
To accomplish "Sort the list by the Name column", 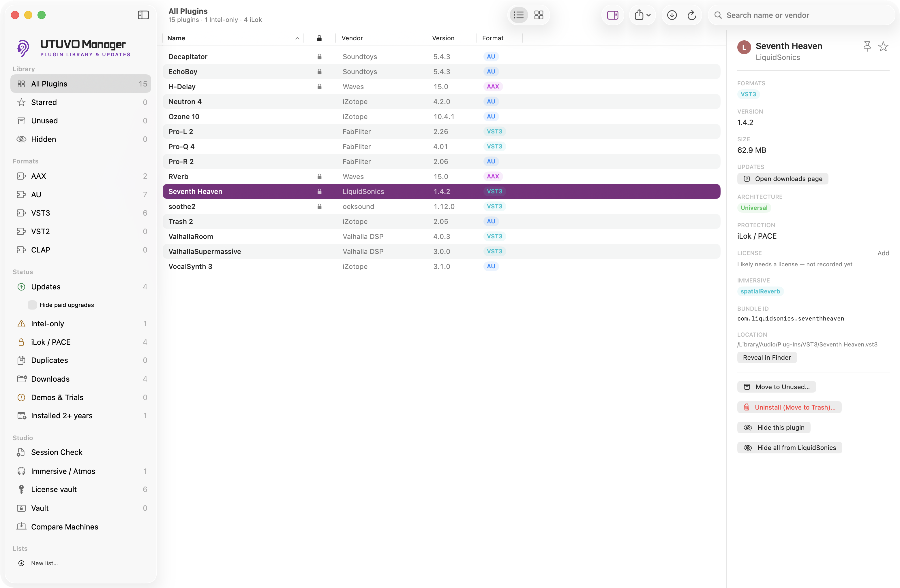I will (233, 38).
